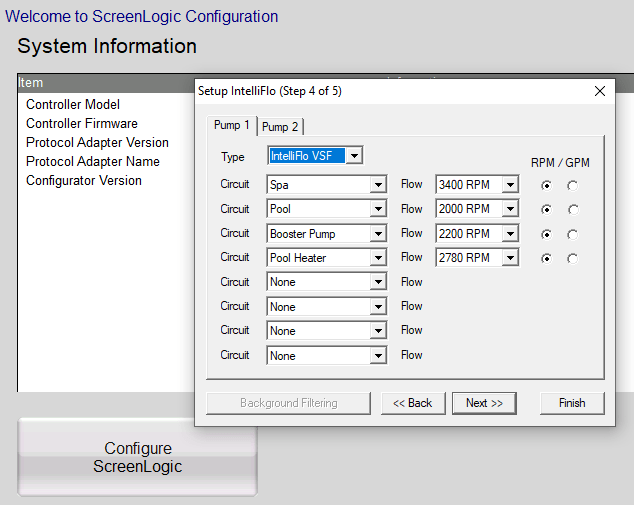Select Controller Model row in System Information
Screen dimensions: 634x505
(x=73, y=104)
